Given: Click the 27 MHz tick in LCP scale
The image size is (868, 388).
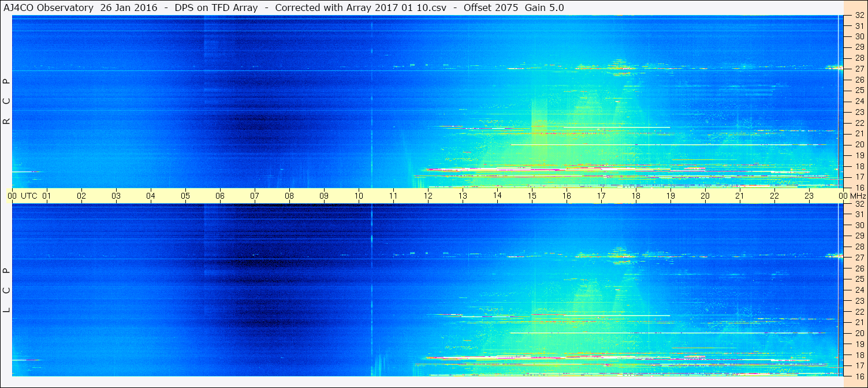Looking at the screenshot, I should [859, 258].
